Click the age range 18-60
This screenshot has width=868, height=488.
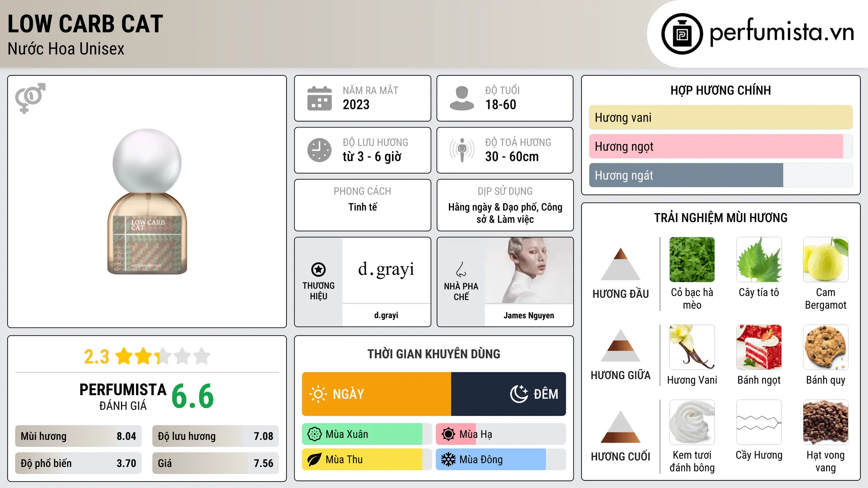point(501,105)
